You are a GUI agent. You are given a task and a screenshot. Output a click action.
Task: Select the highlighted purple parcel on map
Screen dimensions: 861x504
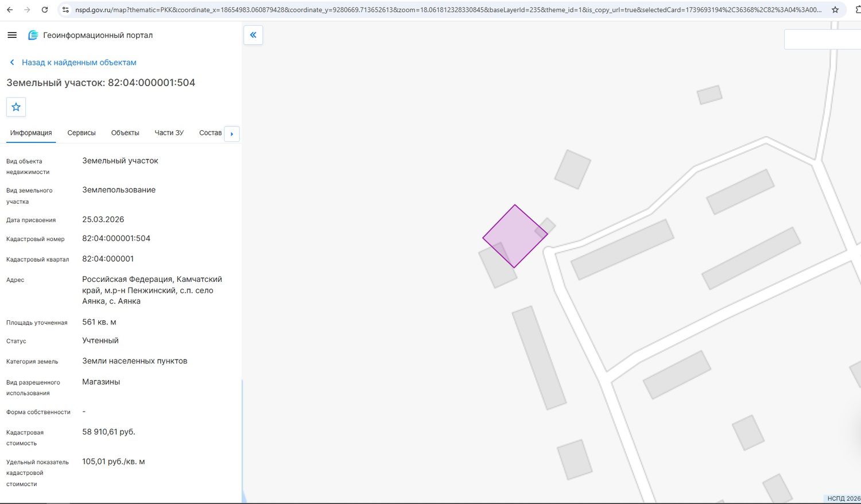(x=515, y=236)
